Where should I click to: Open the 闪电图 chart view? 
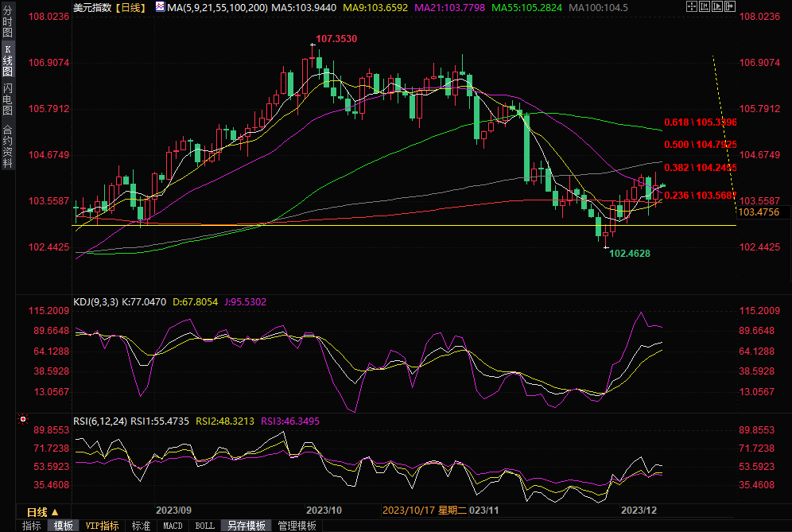click(7, 99)
